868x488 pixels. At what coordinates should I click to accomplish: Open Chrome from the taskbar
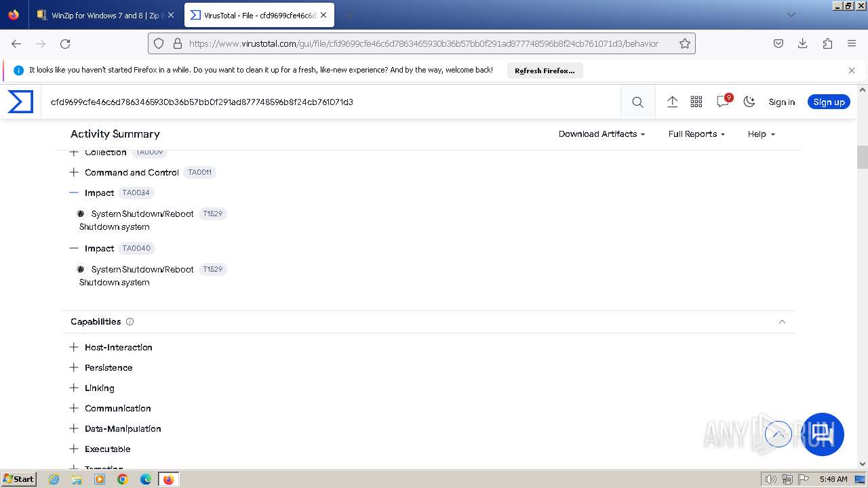[x=123, y=479]
